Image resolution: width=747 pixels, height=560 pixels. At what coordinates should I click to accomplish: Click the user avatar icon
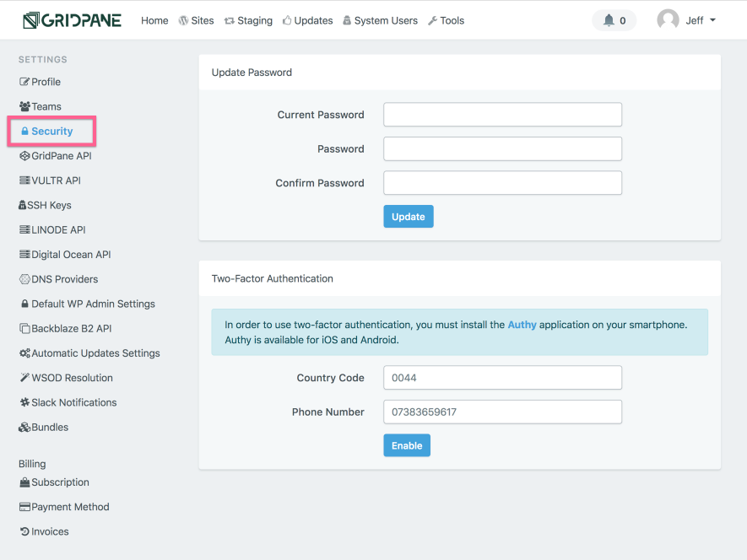668,20
